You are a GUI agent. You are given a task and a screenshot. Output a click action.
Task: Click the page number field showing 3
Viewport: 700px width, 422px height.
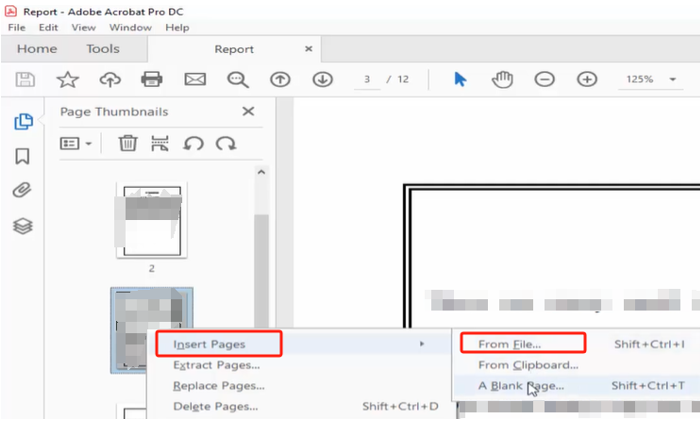pyautogui.click(x=367, y=79)
